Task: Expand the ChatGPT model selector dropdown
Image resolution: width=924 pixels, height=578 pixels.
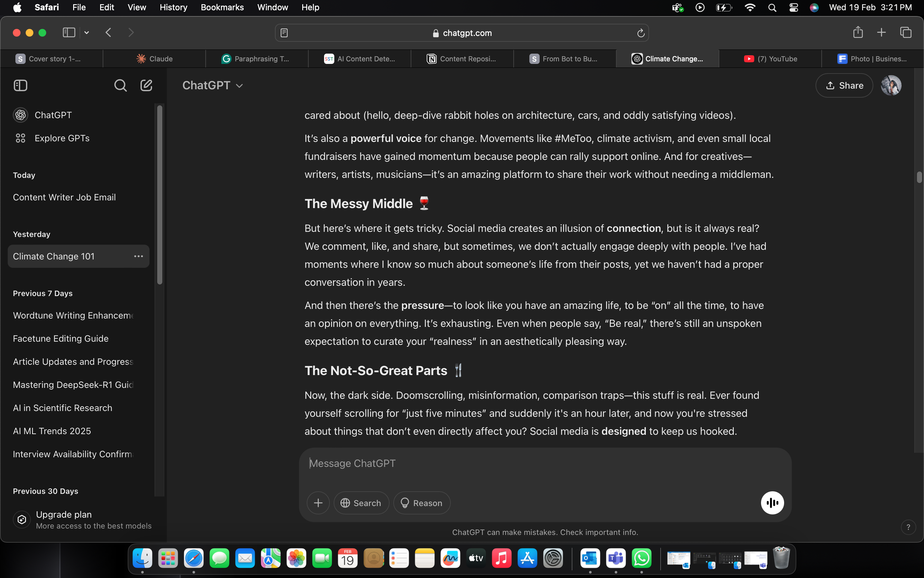Action: 213,85
